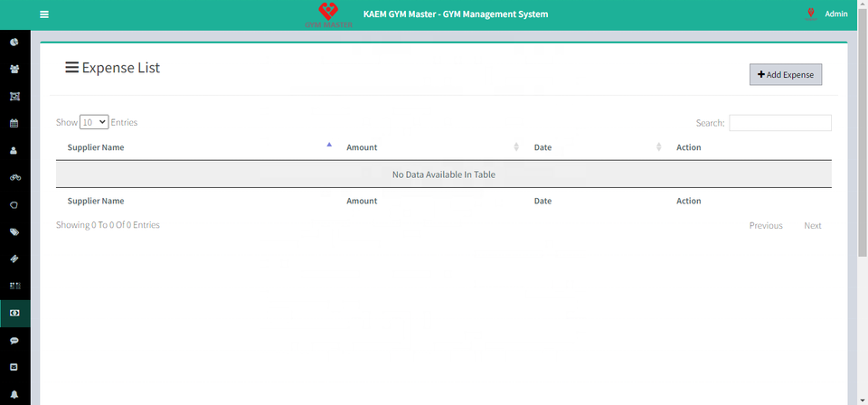Viewport: 868px width, 405px height.
Task: Toggle the hamburger menu in top bar
Action: [x=44, y=14]
